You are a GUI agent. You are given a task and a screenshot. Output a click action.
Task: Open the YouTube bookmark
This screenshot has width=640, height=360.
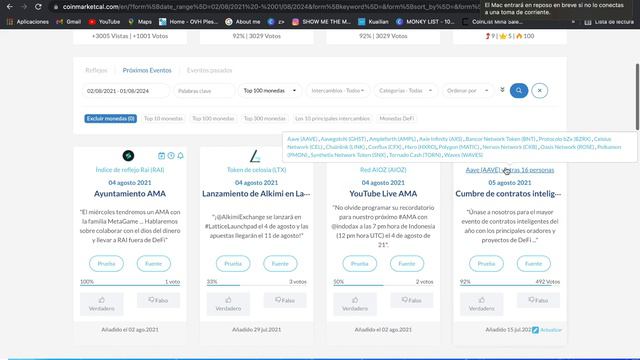point(104,22)
